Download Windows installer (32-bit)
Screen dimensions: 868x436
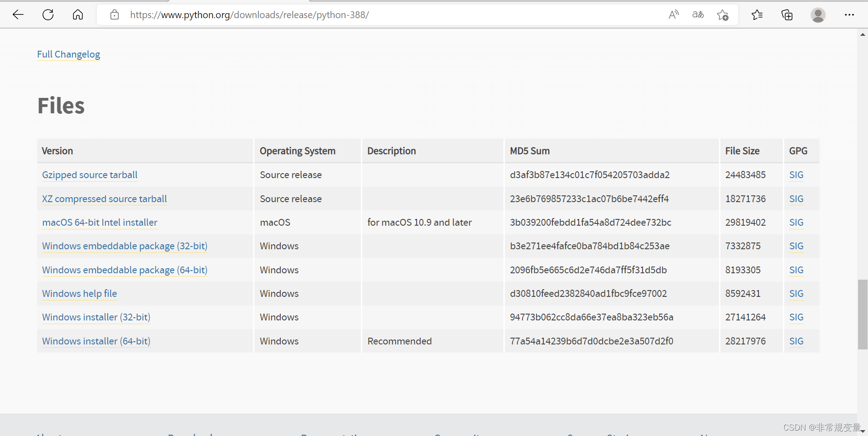click(x=96, y=317)
